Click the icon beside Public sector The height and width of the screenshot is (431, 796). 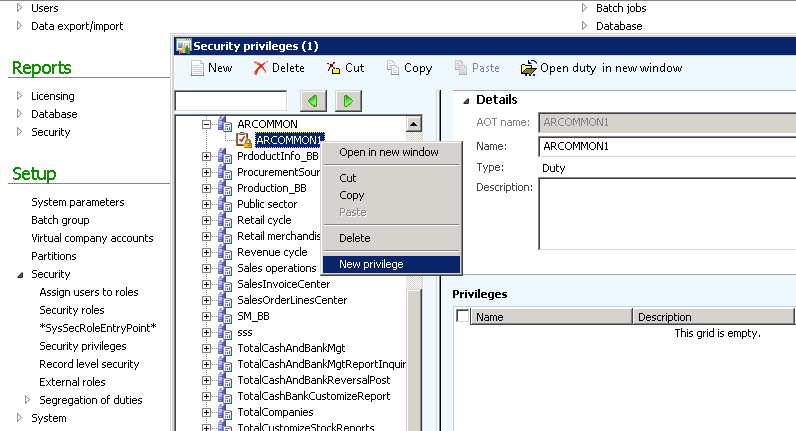click(x=225, y=204)
